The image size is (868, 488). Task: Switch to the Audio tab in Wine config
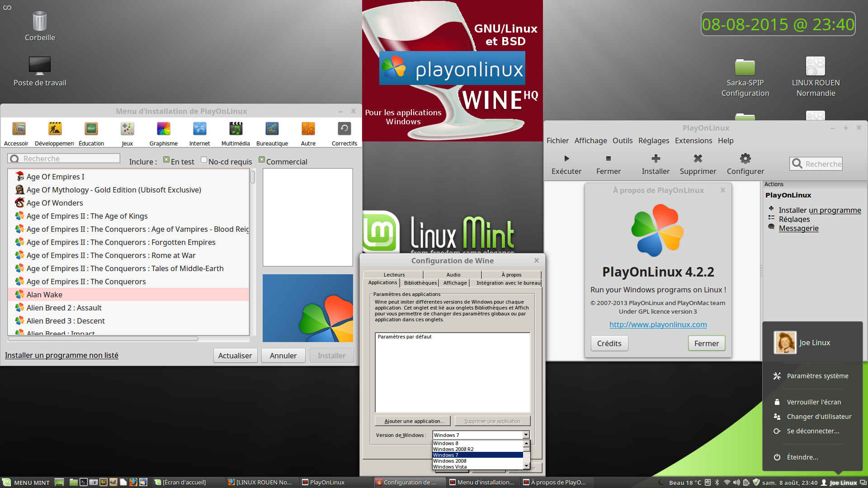tap(453, 275)
